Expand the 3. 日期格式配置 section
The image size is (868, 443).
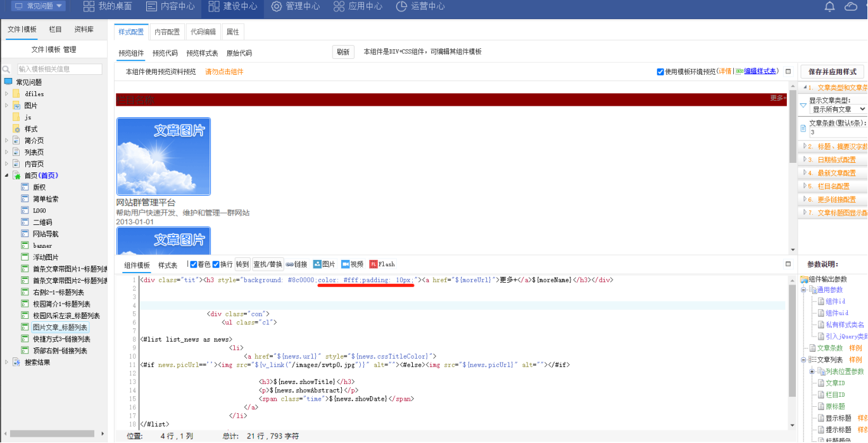pyautogui.click(x=836, y=160)
